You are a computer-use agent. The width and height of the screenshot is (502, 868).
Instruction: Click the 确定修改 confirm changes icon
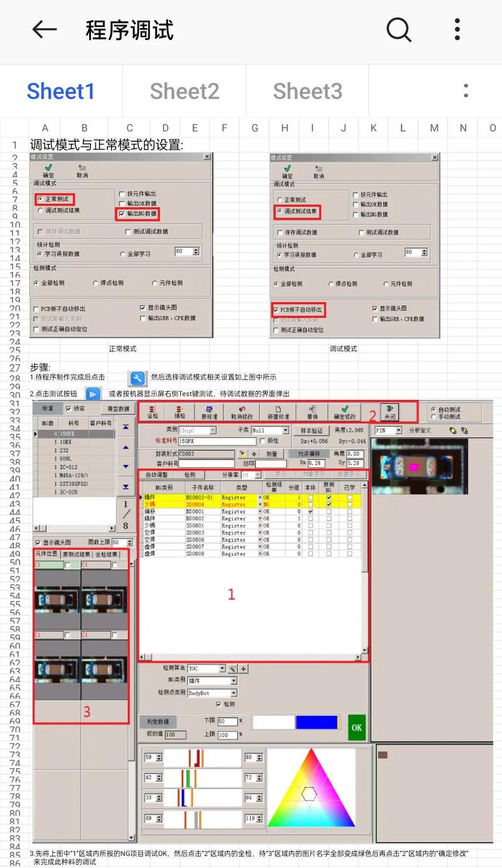tap(344, 413)
